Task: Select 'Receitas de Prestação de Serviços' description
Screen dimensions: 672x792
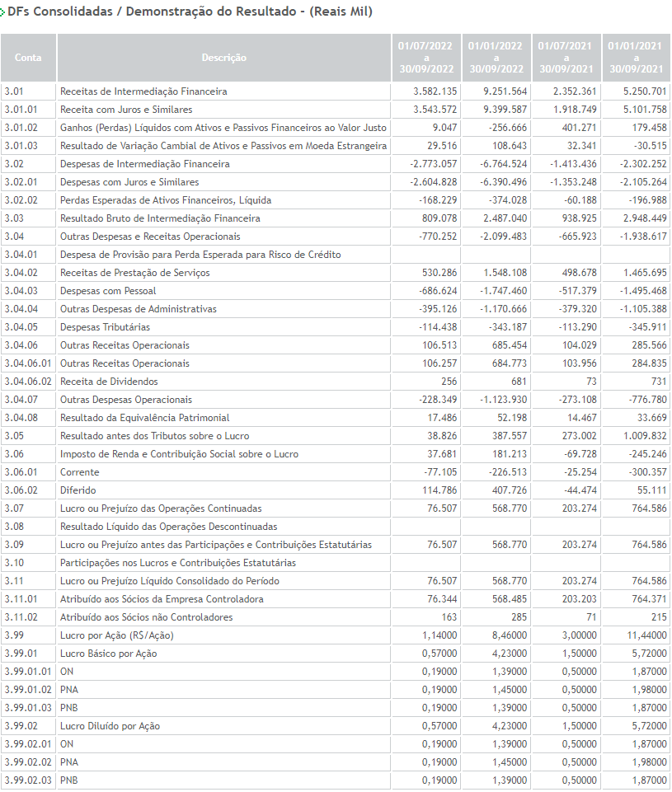Action: click(x=135, y=274)
